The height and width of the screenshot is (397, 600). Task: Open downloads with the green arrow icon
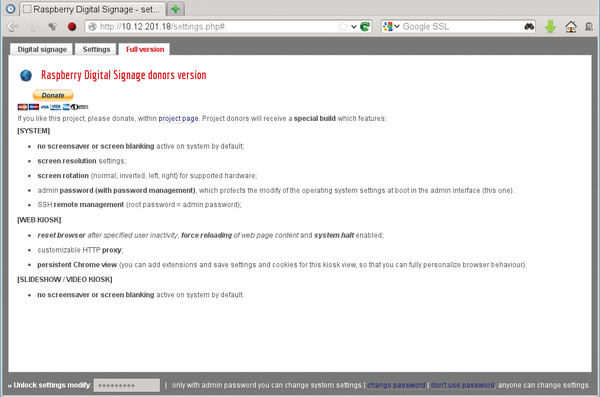pos(550,26)
